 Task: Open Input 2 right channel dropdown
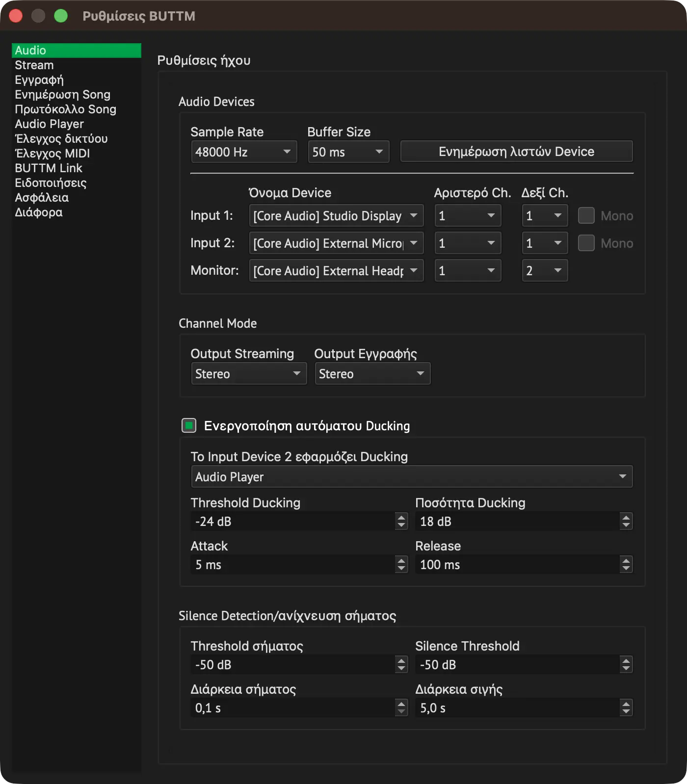coord(545,243)
